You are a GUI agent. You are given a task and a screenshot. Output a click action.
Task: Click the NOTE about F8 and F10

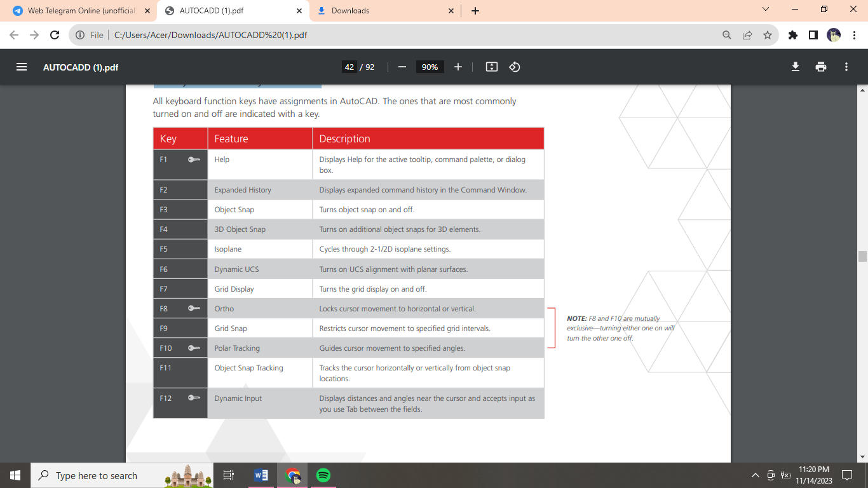pyautogui.click(x=621, y=329)
